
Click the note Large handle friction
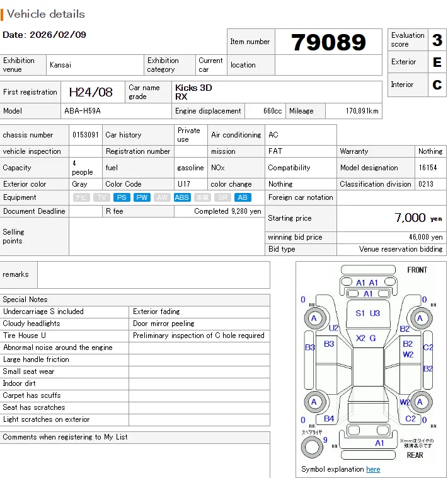click(36, 359)
